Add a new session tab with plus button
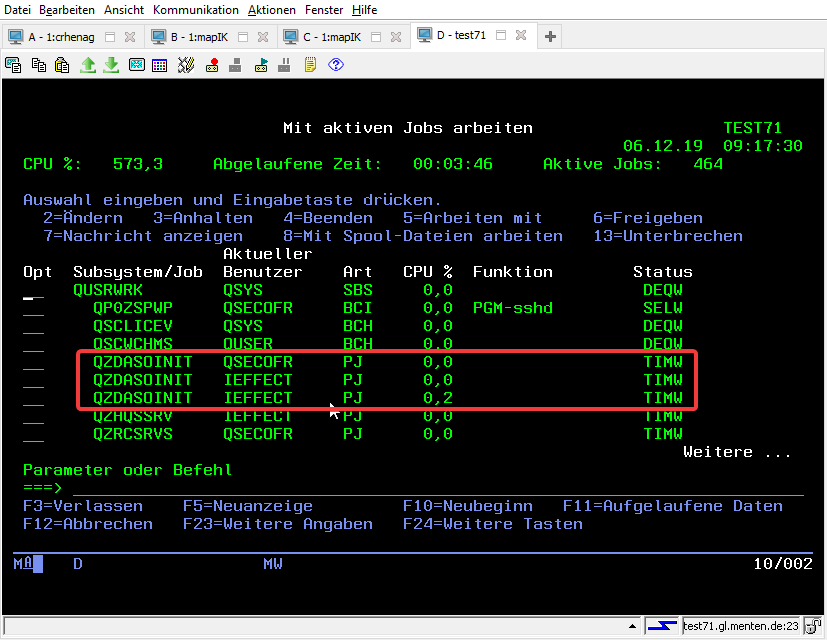827x640 pixels. pyautogui.click(x=550, y=36)
